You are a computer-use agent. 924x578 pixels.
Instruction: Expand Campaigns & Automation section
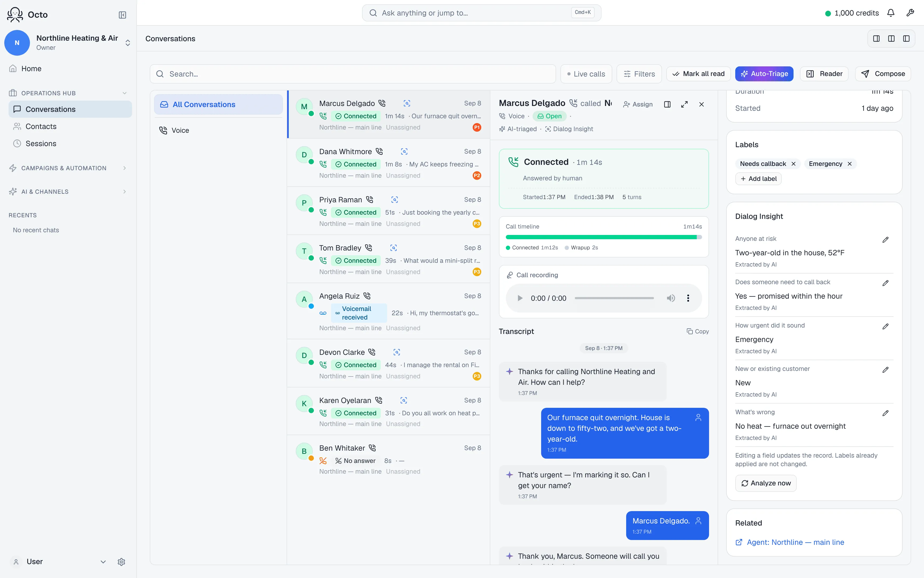coord(68,168)
